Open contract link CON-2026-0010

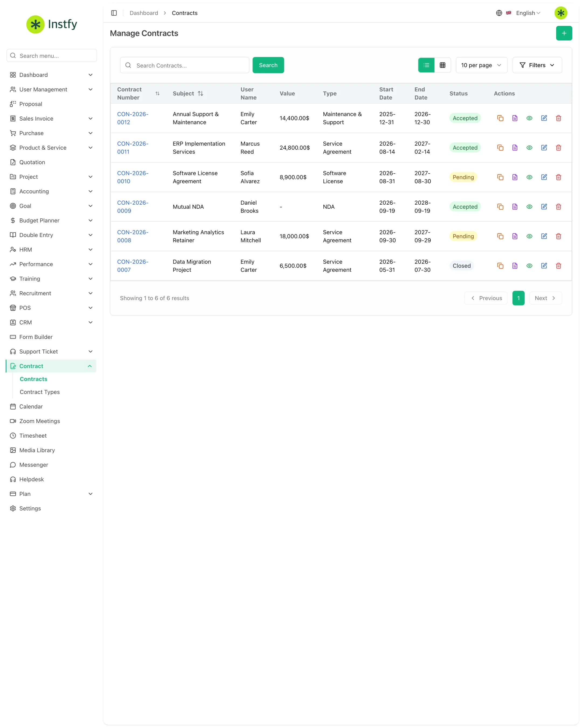pos(133,177)
